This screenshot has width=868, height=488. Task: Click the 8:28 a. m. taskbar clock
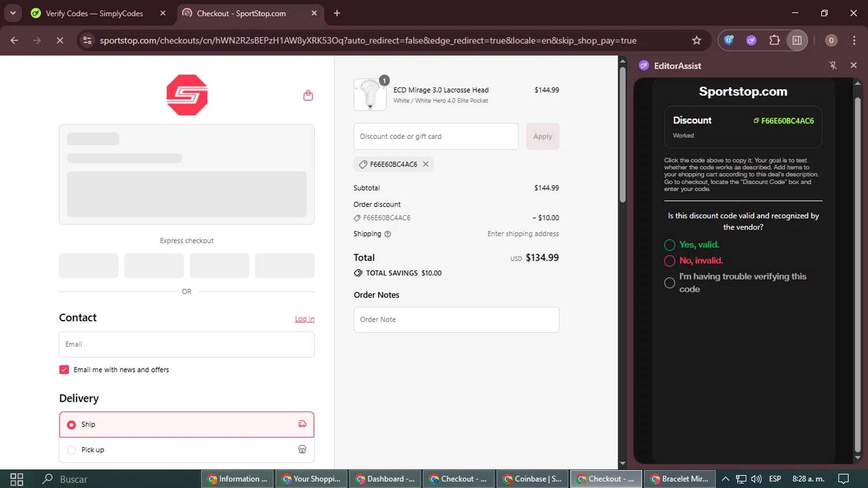808,479
